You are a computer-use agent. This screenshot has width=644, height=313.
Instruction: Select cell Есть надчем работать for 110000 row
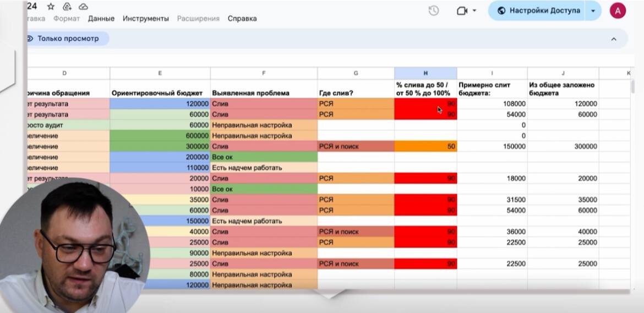coord(264,168)
